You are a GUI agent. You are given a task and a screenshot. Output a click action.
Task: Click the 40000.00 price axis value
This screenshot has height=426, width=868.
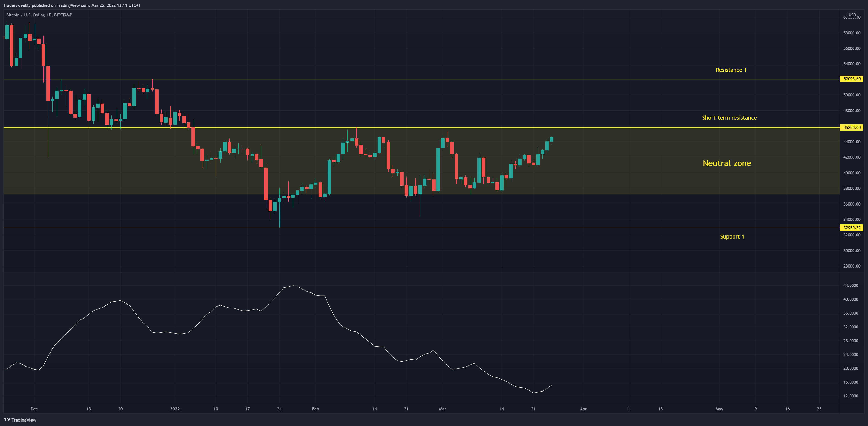[852, 173]
